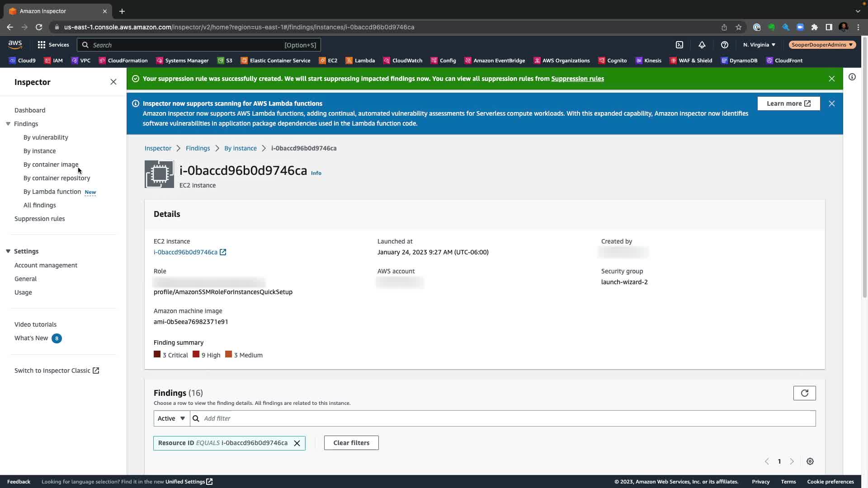This screenshot has height=488, width=868.
Task: Open the AWS CloudShell icon
Action: [679, 45]
